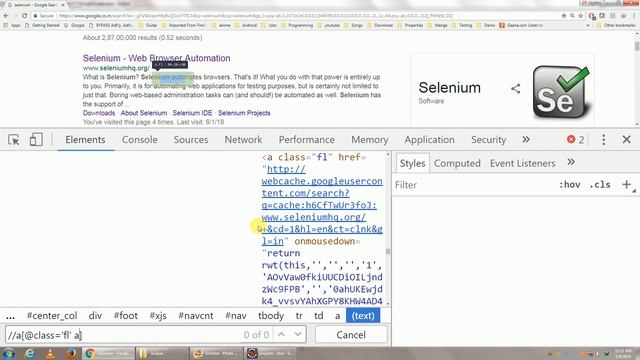Image resolution: width=640 pixels, height=360 pixels.
Task: Click the Selenium logo thumbnail
Action: (x=561, y=92)
